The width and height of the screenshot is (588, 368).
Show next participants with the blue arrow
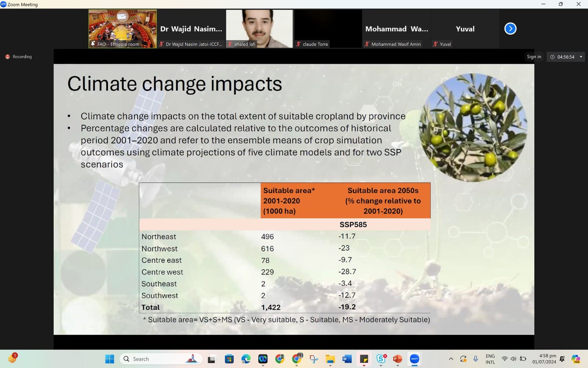[510, 29]
